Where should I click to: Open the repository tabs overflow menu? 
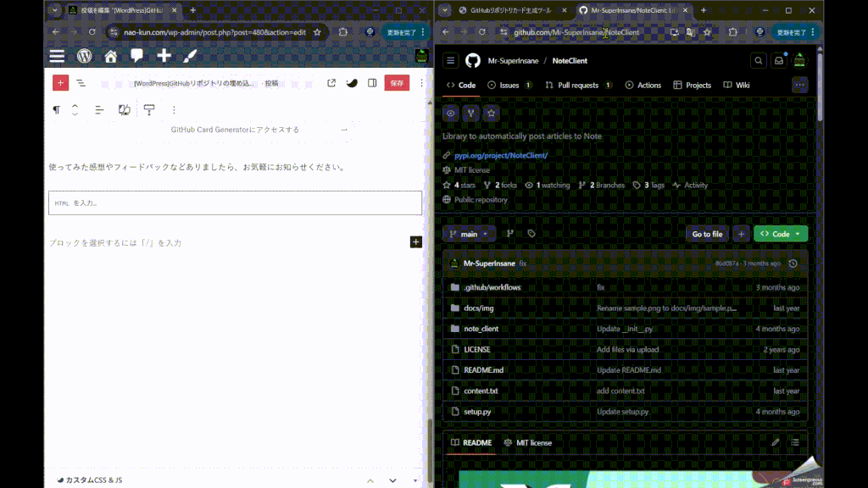click(799, 86)
